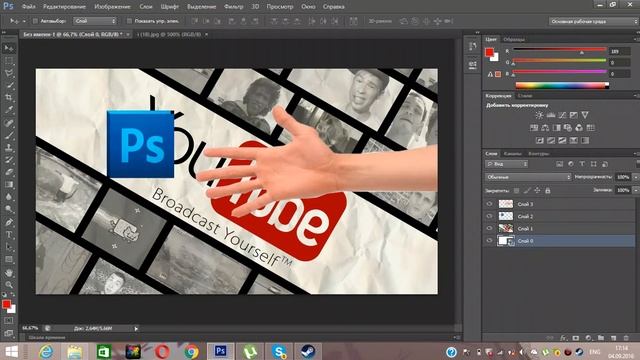640x360 pixels.
Task: Click the R value input field
Action: click(620, 51)
